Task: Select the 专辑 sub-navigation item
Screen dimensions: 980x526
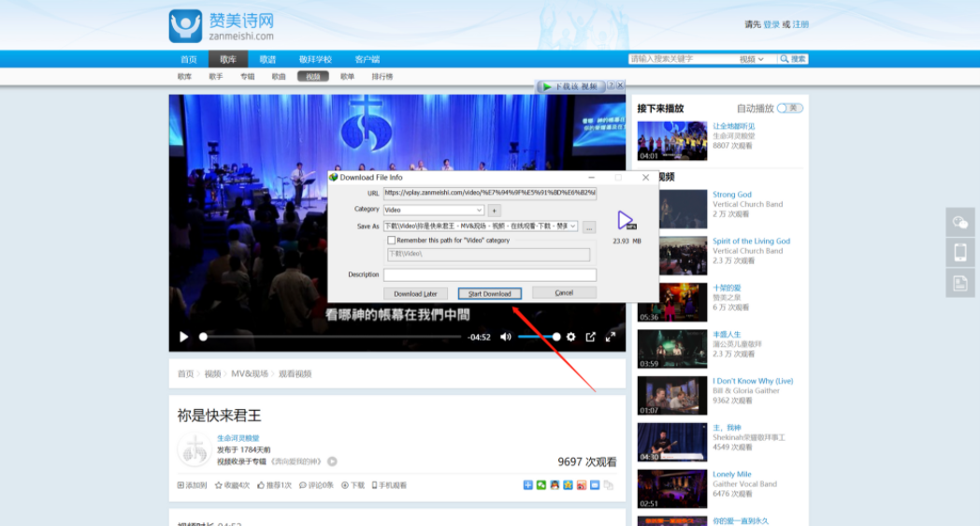Action: 248,77
